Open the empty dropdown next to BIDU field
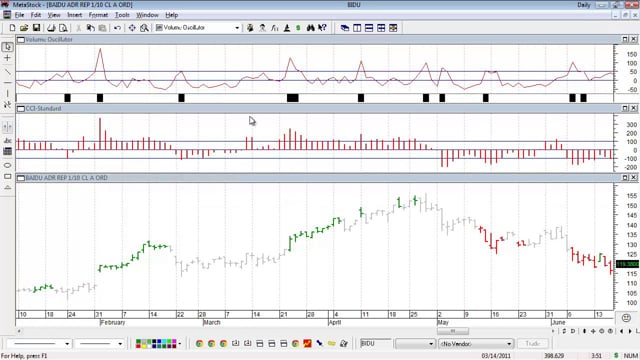Image resolution: width=640 pixels, height=360 pixels. click(x=415, y=344)
